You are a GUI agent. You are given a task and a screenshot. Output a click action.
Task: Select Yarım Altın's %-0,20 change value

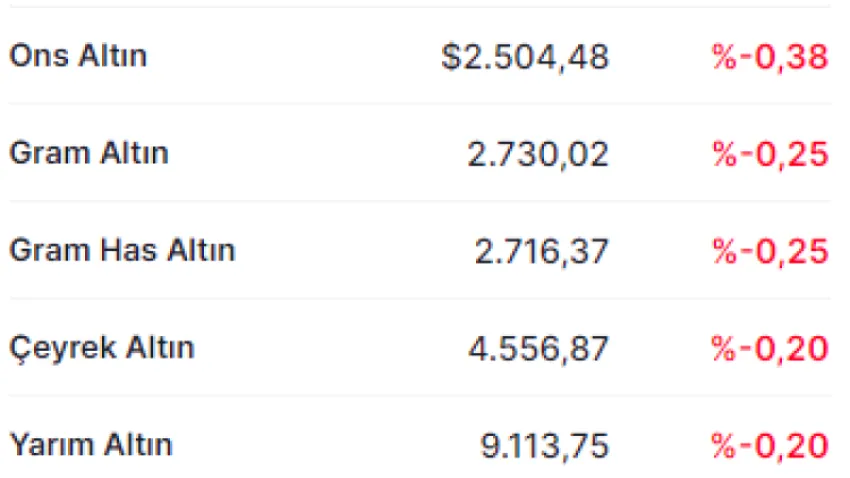770,446
